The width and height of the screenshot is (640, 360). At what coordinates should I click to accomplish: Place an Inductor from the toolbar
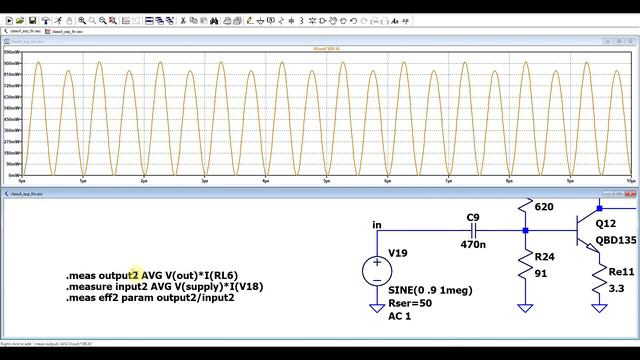[302, 20]
